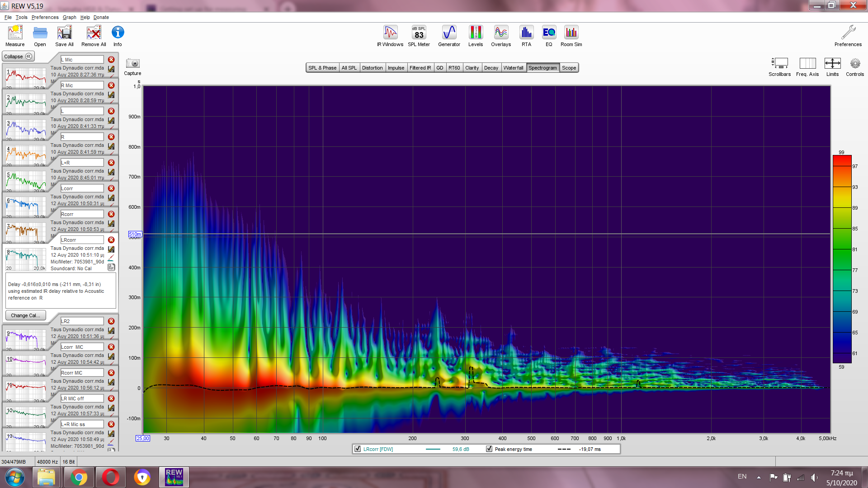Viewport: 868px width, 488px height.
Task: Open the Tools menu
Action: click(21, 17)
